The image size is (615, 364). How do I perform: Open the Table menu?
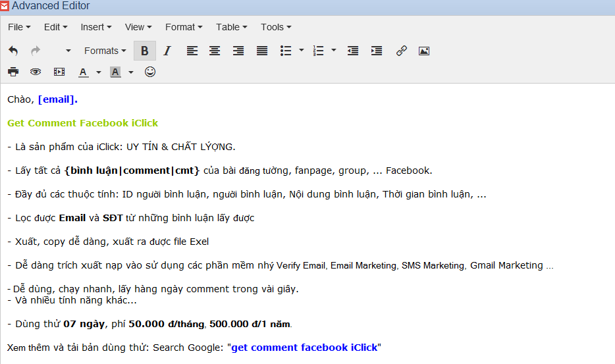click(231, 27)
